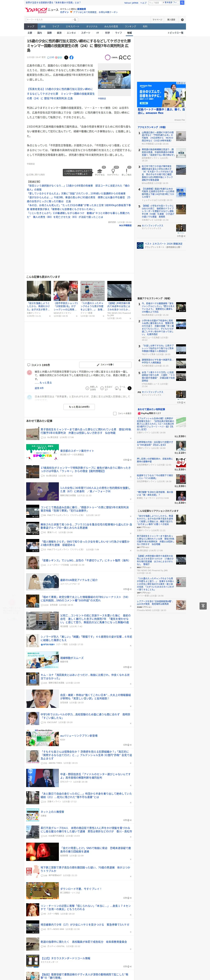The image size is (210, 980).
Task: Open the article's 195 comments counter
Action: pyautogui.click(x=51, y=57)
